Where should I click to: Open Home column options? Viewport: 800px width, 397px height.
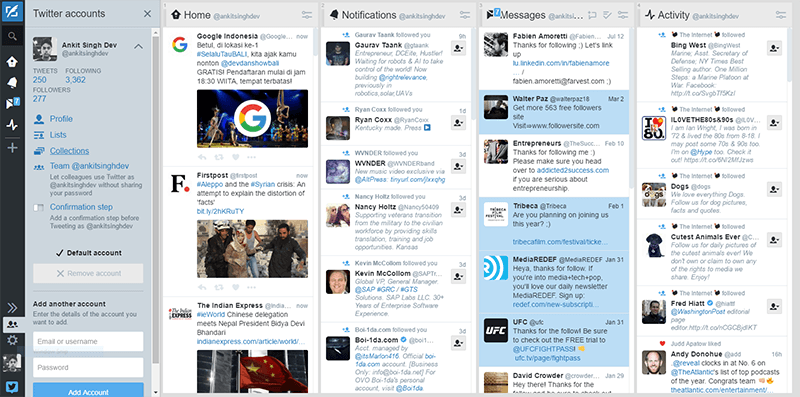pyautogui.click(x=307, y=15)
